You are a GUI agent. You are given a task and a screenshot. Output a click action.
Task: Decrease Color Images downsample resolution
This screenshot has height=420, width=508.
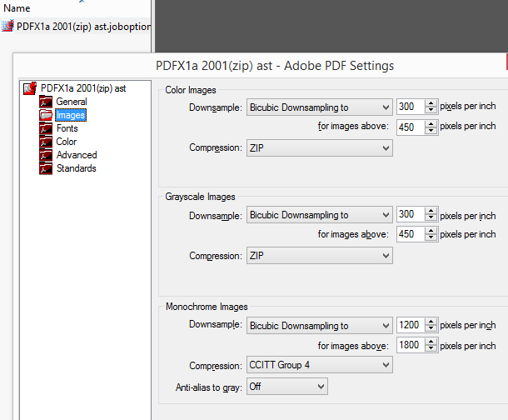click(x=431, y=110)
